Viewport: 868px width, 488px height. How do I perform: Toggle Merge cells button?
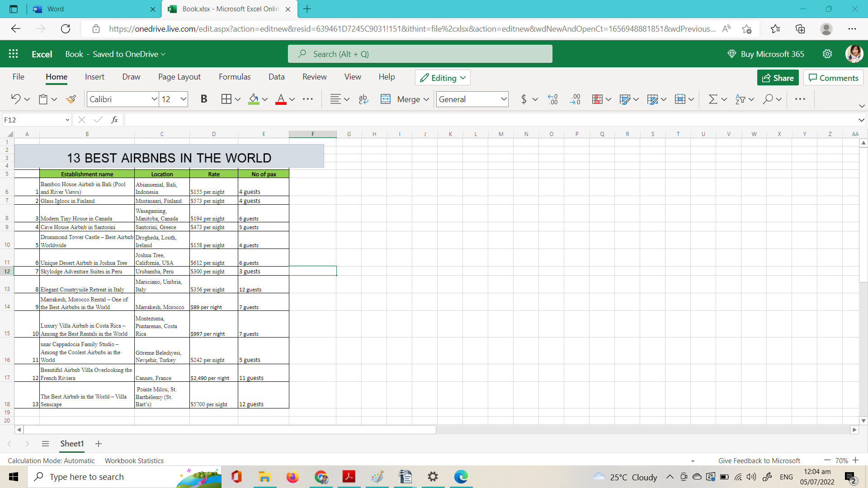coord(405,99)
